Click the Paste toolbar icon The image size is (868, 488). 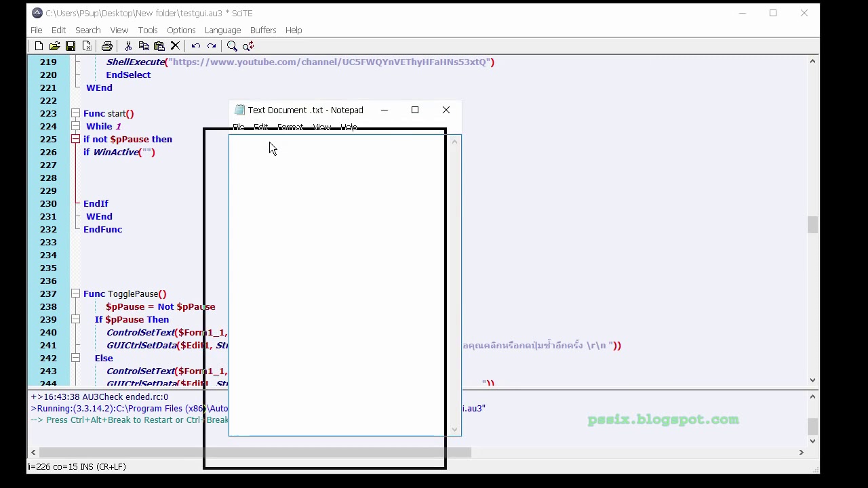[159, 46]
